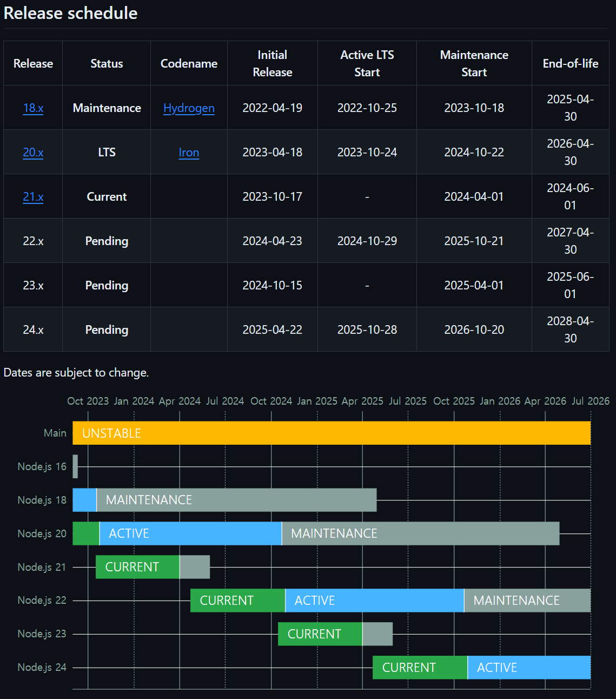Click the 22.x release cell
This screenshot has height=699, width=616.
point(33,241)
